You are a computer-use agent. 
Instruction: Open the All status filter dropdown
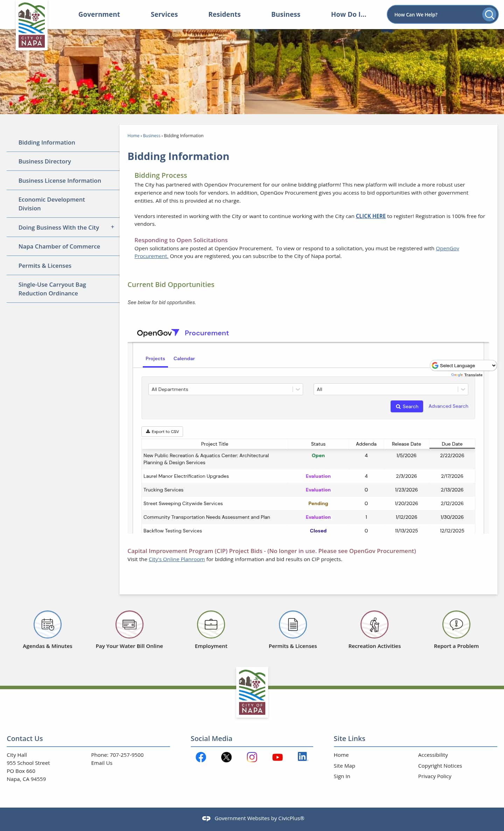coord(391,389)
